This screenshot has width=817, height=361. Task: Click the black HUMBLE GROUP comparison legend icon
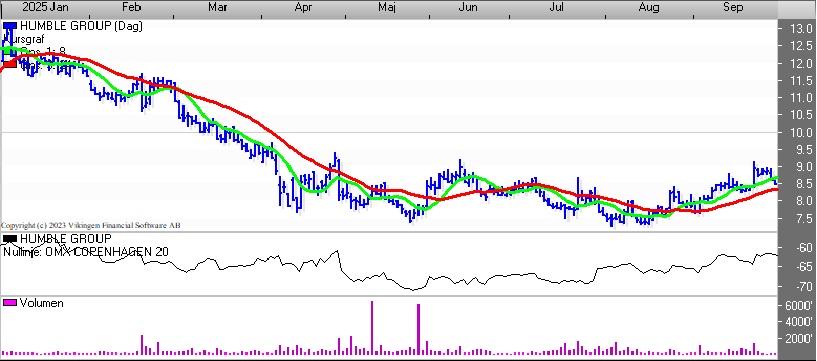pos(10,239)
